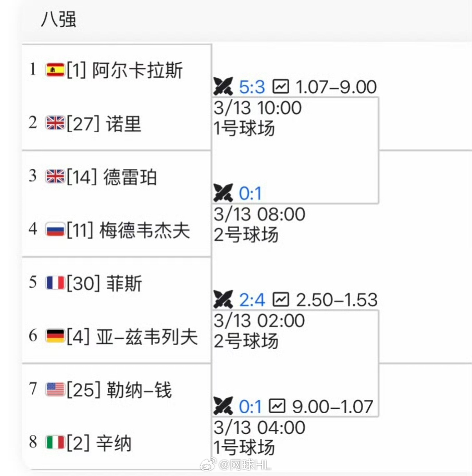This screenshot has width=472, height=476.
Task: Select player [30] 菲斯
Action: [x=104, y=283]
